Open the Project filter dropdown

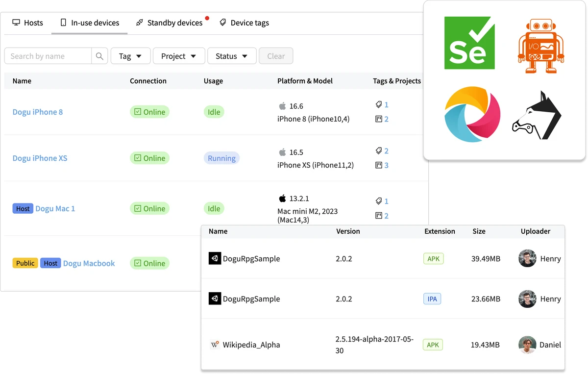179,56
